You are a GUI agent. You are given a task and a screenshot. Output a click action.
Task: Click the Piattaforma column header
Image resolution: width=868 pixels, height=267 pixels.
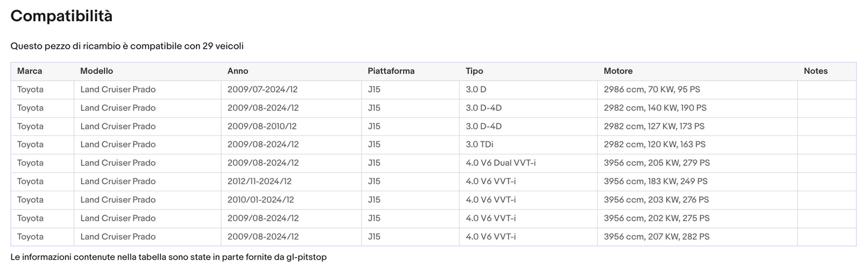tap(391, 71)
